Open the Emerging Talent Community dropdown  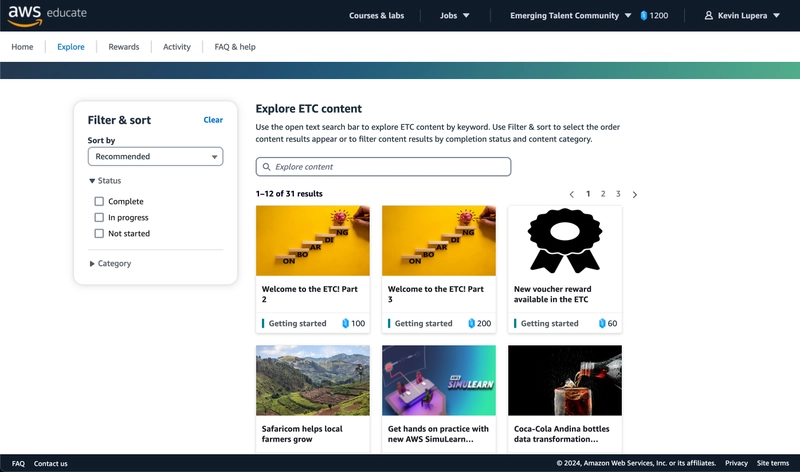coord(570,16)
